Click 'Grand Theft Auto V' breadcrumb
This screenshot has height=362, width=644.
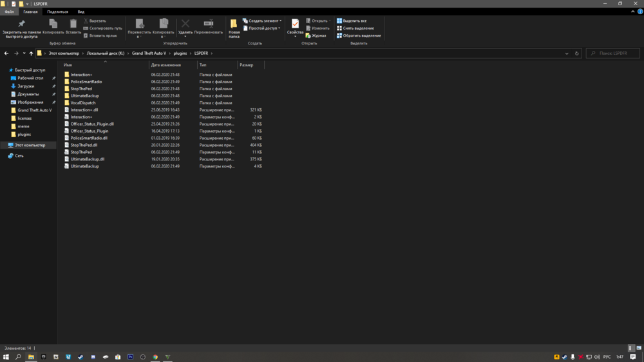point(149,53)
